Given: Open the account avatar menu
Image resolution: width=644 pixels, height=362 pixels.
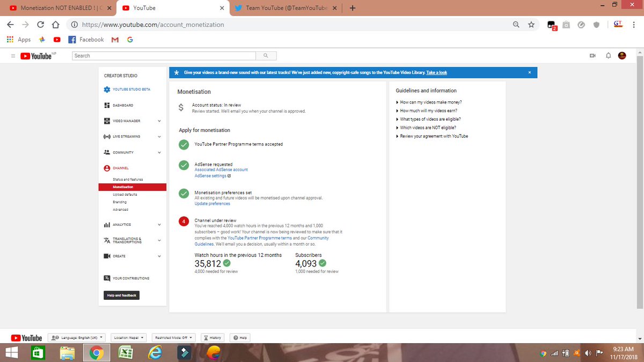Looking at the screenshot, I should pyautogui.click(x=623, y=55).
